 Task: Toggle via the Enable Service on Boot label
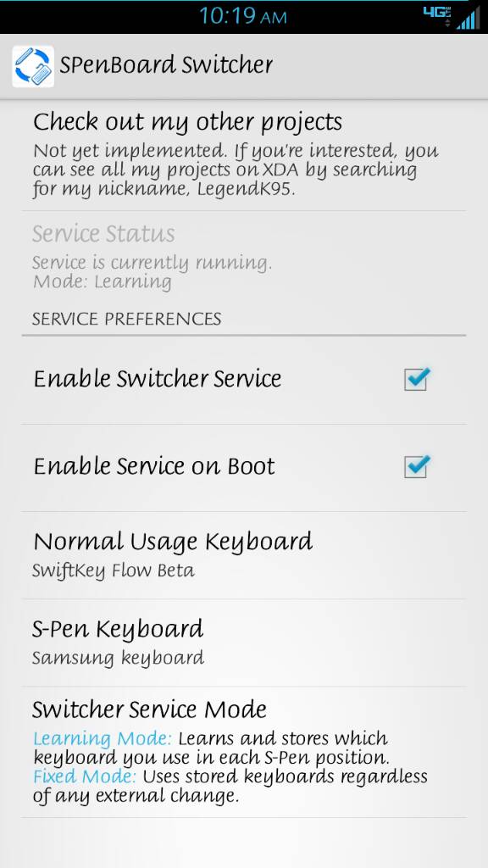[x=154, y=467]
